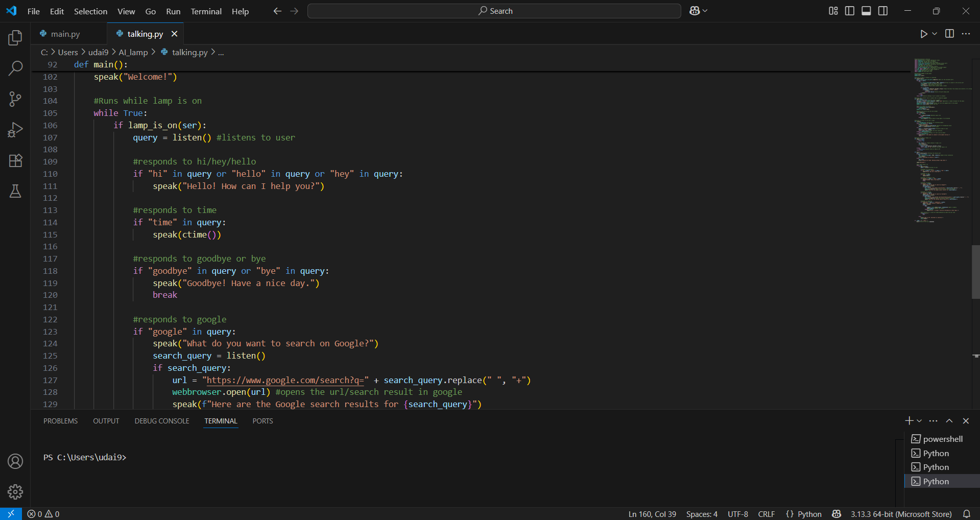The width and height of the screenshot is (980, 520).
Task: Open the File menu
Action: click(x=34, y=11)
